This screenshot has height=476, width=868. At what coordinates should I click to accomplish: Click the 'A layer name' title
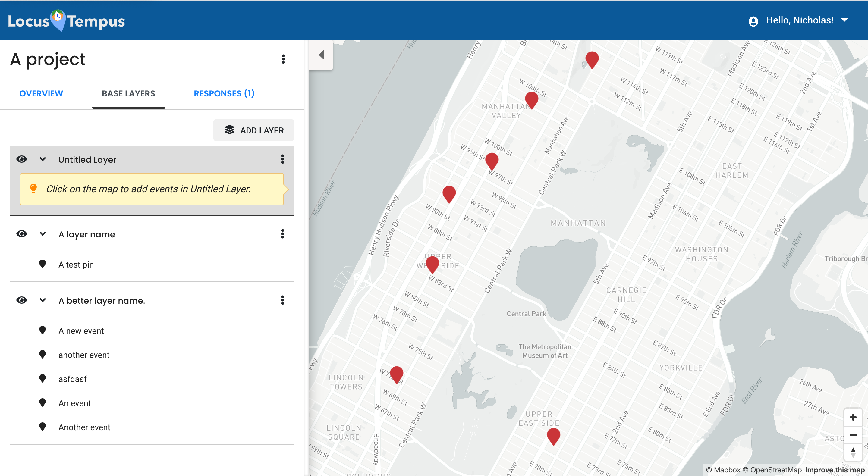[x=86, y=234]
